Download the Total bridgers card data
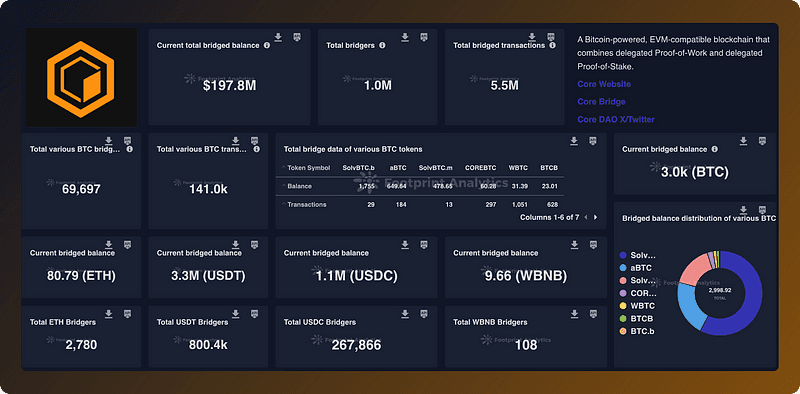 (x=405, y=37)
